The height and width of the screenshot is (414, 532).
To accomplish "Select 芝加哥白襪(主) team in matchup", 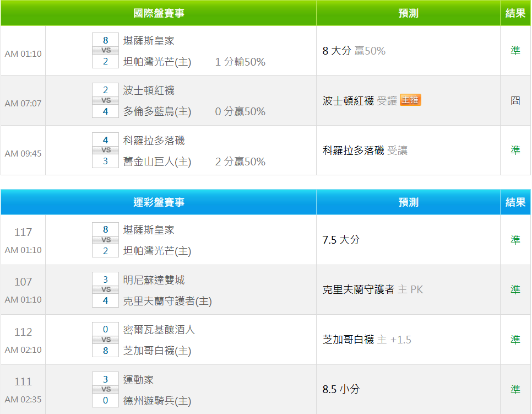I will 157,351.
